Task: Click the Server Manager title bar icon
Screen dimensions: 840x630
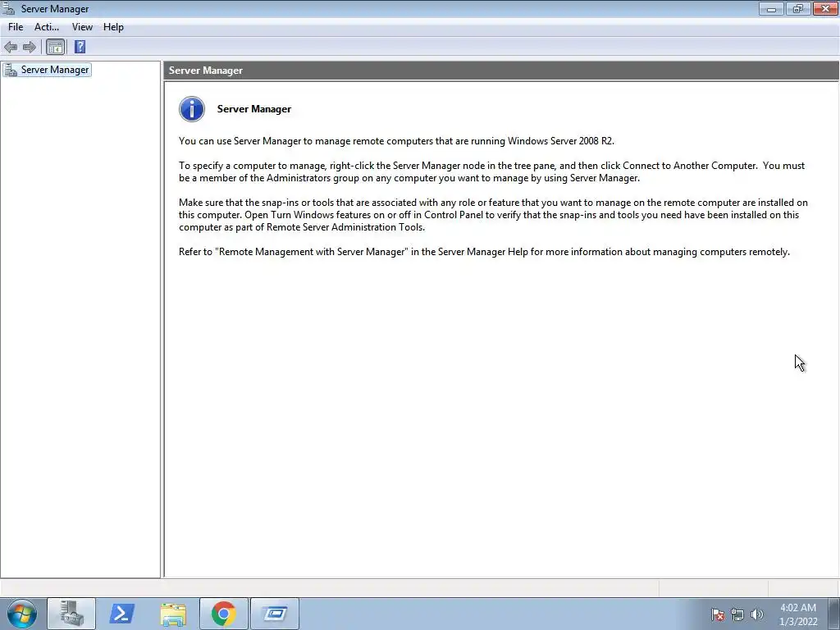Action: pos(8,8)
